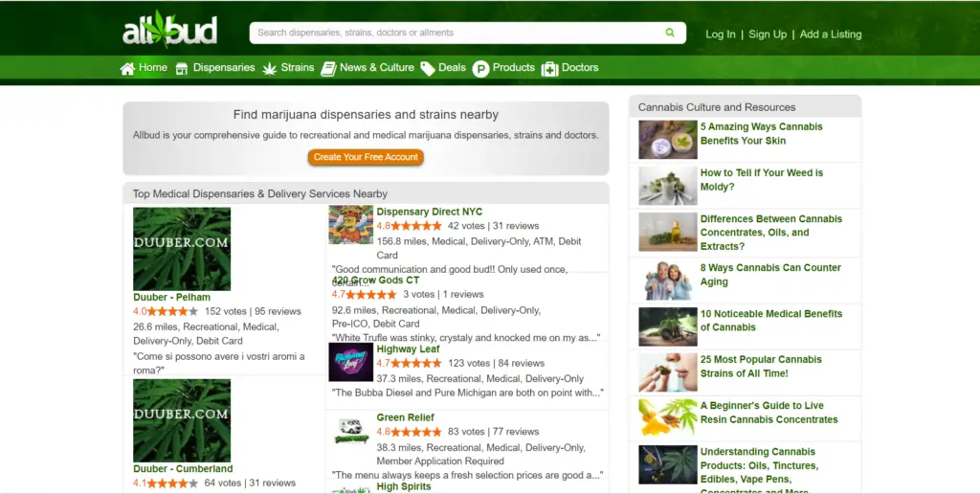Viewport: 980px width, 494px height.
Task: Click the search magnifier icon
Action: coord(670,33)
